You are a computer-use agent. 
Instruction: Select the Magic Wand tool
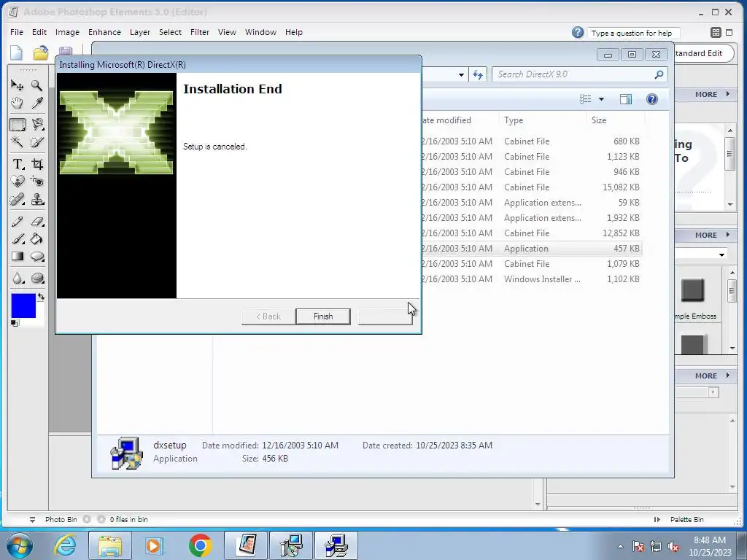18,142
